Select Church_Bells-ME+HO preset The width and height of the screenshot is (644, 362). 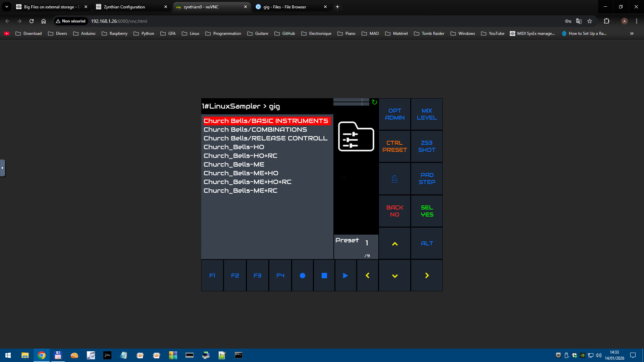241,173
